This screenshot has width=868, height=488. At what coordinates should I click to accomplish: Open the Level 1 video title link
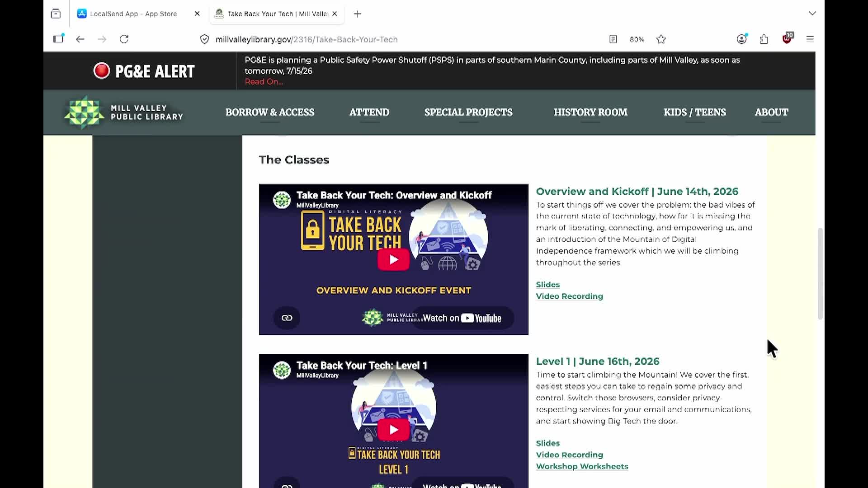(x=362, y=365)
